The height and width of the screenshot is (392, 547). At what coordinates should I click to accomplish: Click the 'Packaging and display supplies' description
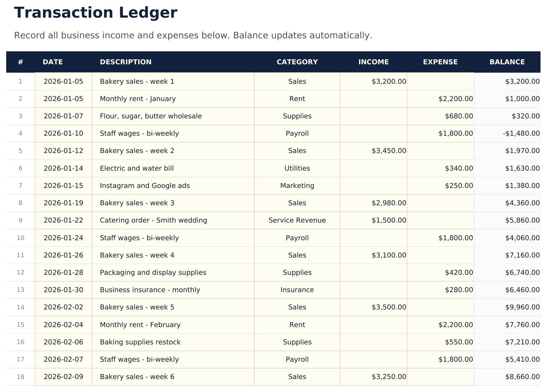click(x=173, y=273)
